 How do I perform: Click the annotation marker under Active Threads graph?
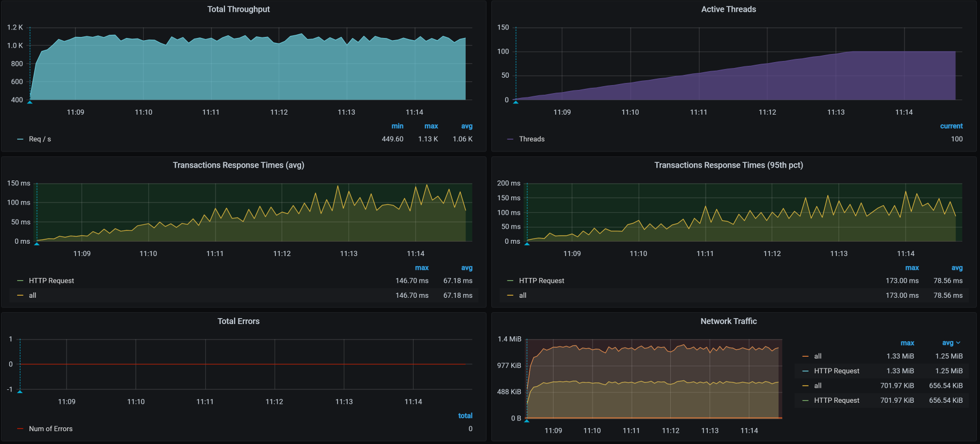pyautogui.click(x=516, y=102)
